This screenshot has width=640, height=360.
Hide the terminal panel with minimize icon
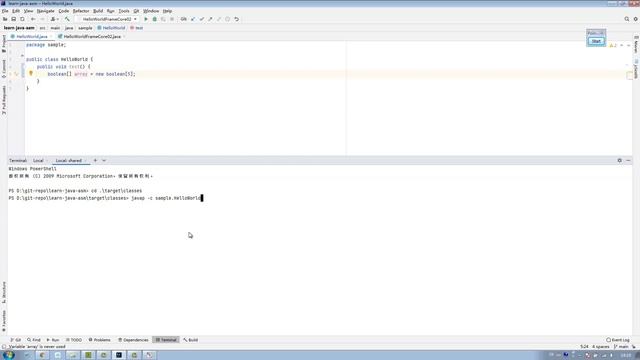(628, 160)
